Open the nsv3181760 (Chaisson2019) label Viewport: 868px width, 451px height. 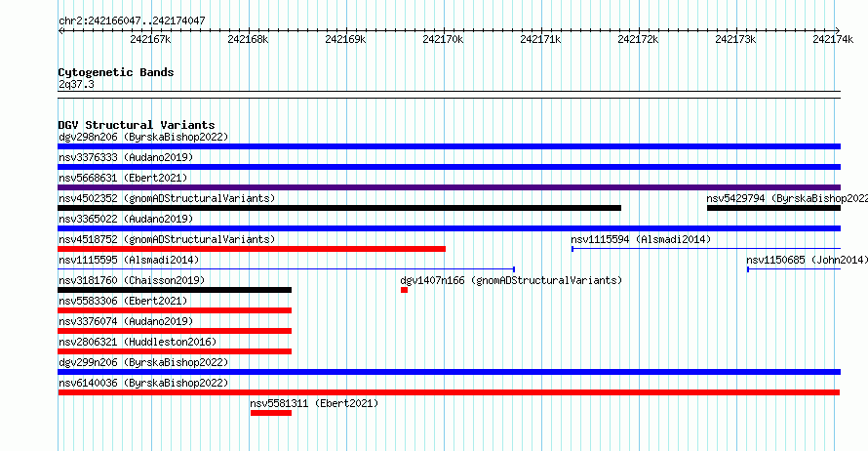pyautogui.click(x=132, y=280)
